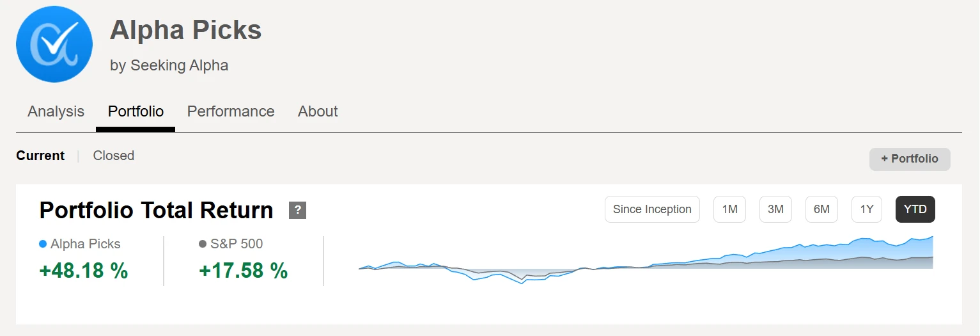Choose the 3M time range
The image size is (980, 336).
[775, 209]
